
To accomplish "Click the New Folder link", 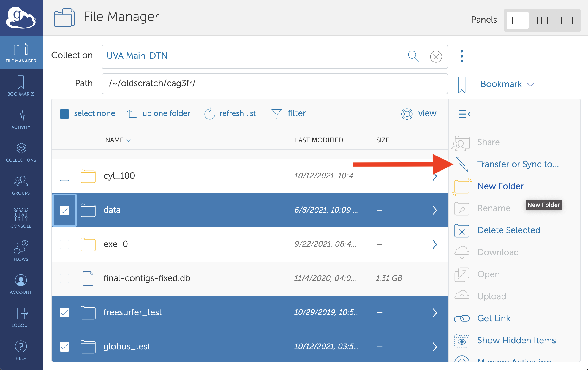I will pos(500,186).
